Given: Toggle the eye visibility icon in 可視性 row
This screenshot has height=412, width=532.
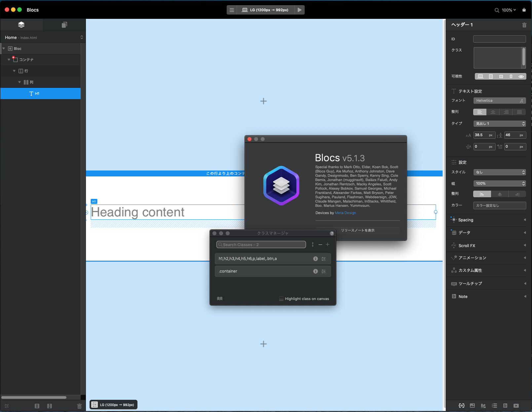Looking at the screenshot, I should pyautogui.click(x=521, y=77).
